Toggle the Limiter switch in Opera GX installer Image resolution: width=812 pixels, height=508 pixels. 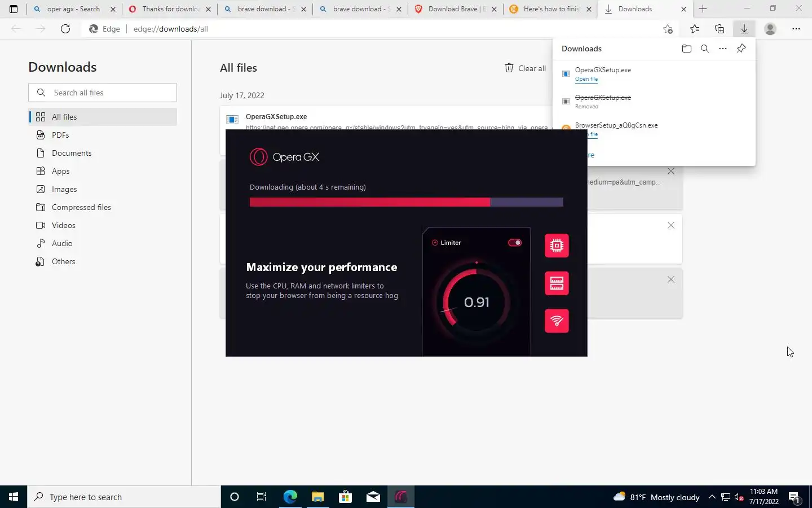(x=515, y=243)
